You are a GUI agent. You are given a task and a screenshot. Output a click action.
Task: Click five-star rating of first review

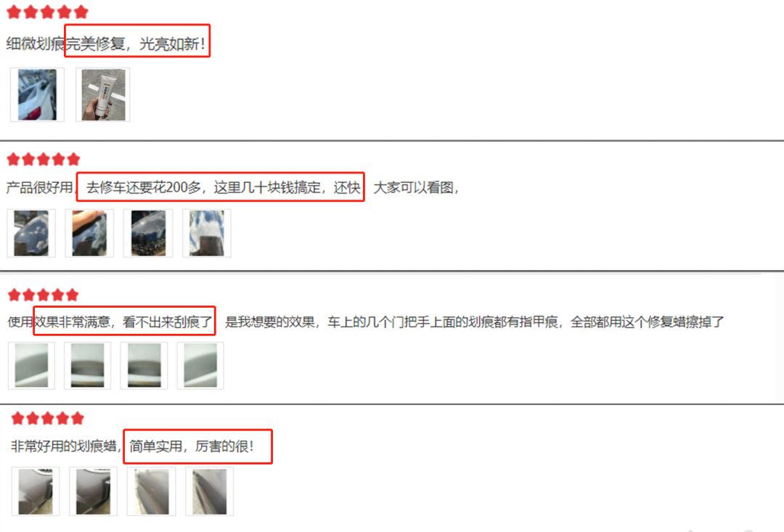(47, 12)
